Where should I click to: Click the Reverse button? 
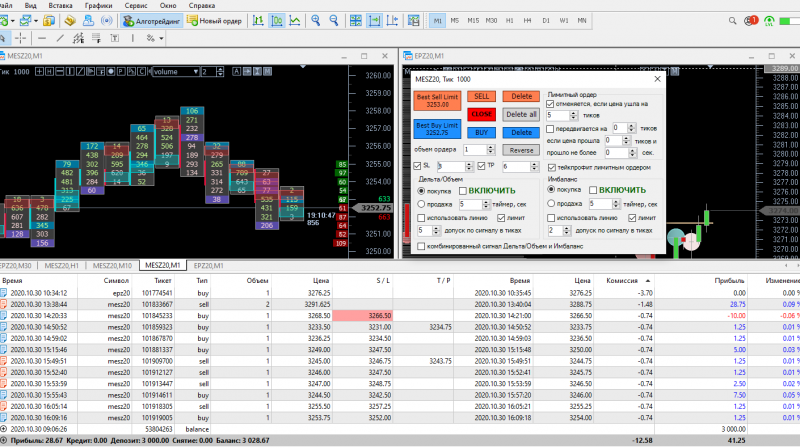tap(521, 150)
